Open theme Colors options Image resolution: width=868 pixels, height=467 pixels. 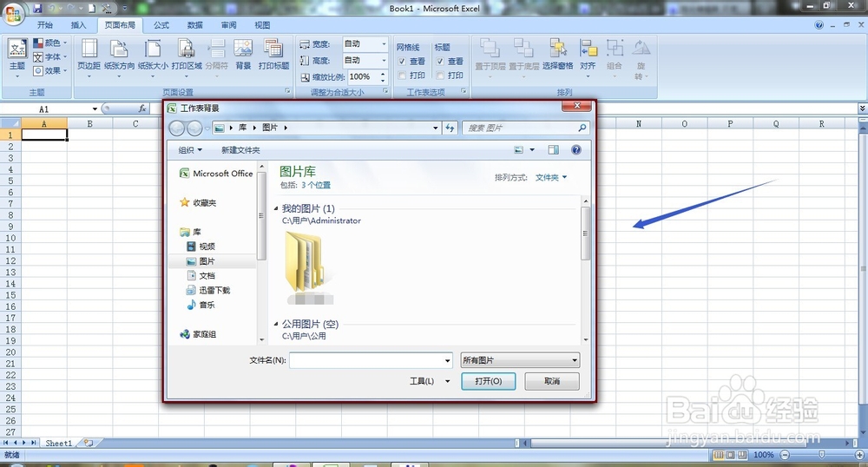(49, 43)
